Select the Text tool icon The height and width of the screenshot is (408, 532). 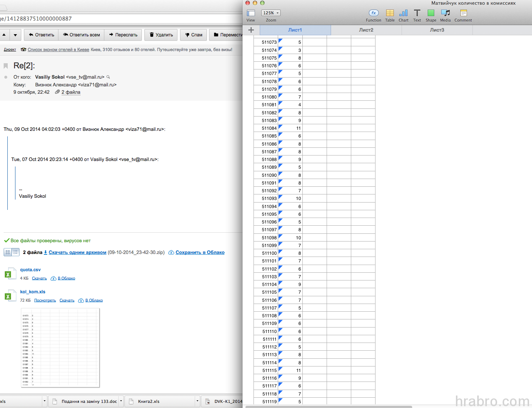(417, 13)
